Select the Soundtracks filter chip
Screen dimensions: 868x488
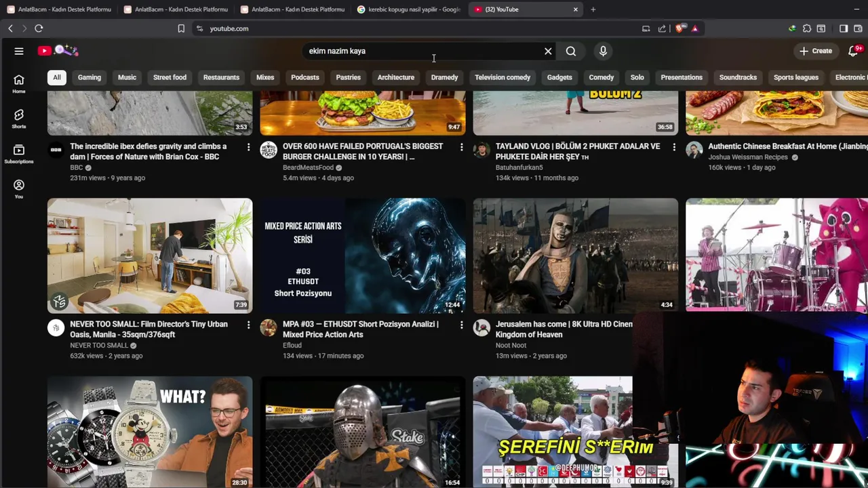tap(738, 77)
